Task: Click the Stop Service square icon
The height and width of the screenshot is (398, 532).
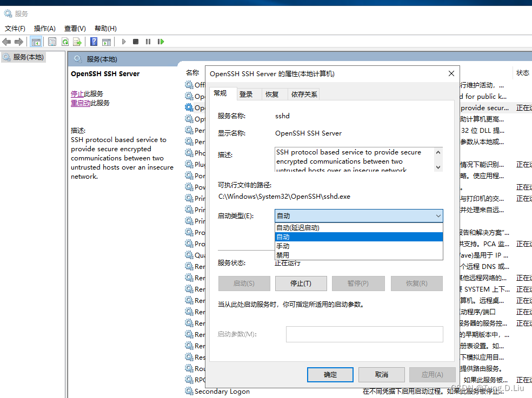Action: (x=136, y=42)
